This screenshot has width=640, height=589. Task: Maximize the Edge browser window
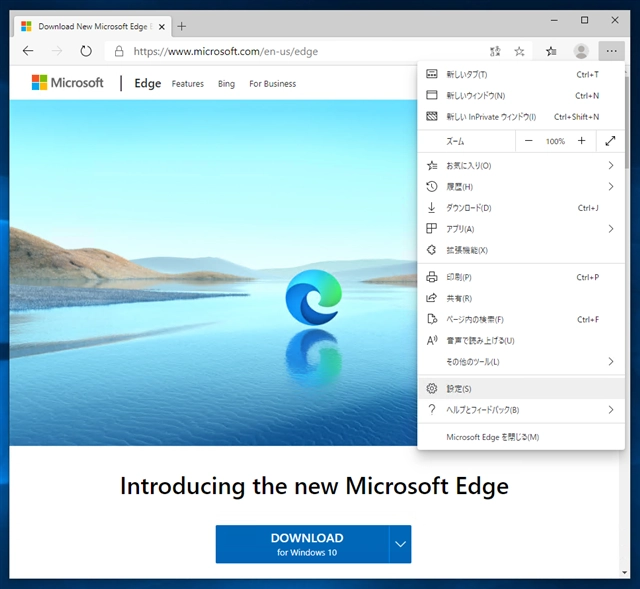click(x=584, y=20)
